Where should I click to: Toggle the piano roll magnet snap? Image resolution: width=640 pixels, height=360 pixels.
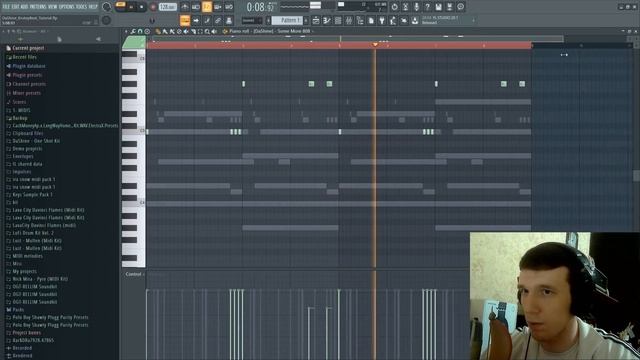[140, 31]
